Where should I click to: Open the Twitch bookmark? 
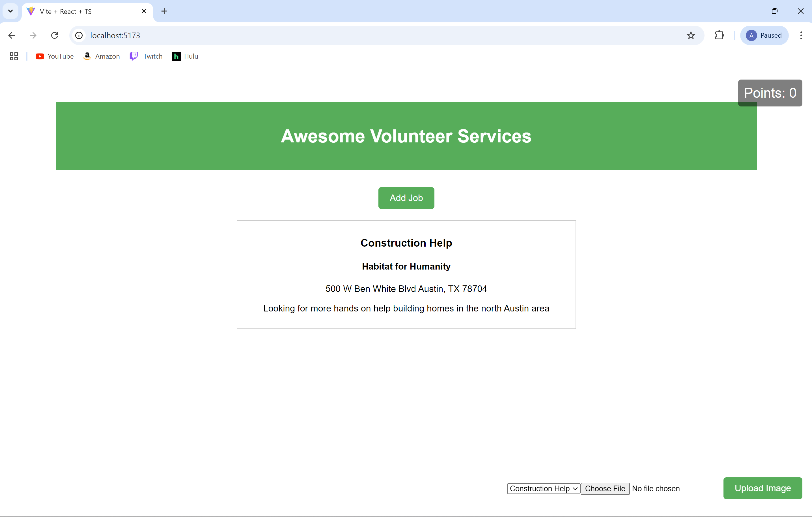click(146, 56)
